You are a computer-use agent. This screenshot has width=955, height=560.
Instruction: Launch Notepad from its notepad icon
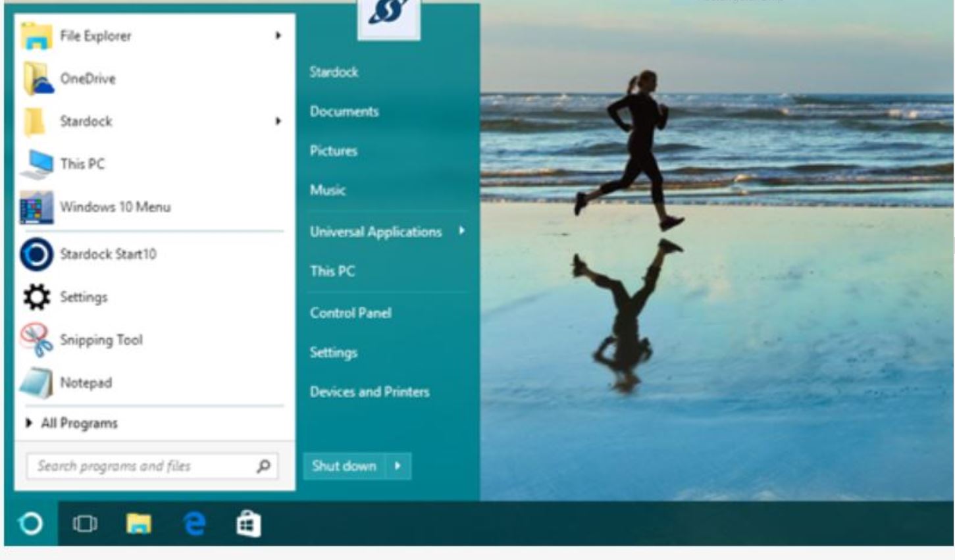36,383
